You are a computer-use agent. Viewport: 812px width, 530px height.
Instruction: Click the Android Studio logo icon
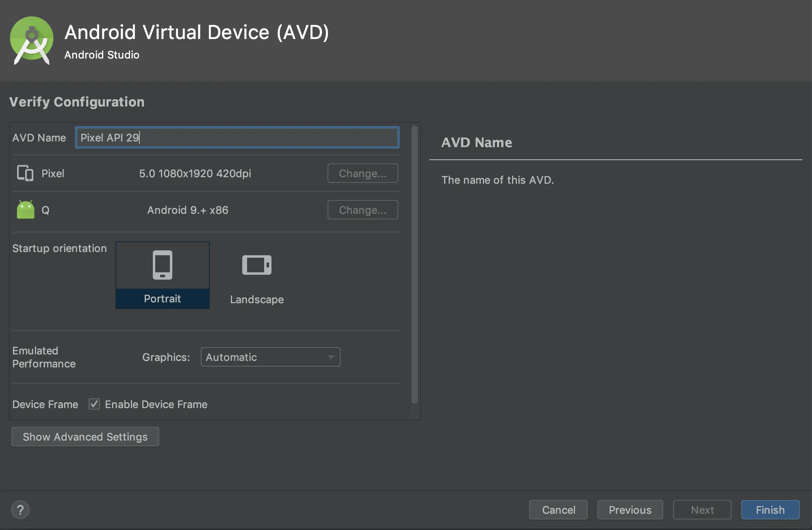[x=31, y=40]
